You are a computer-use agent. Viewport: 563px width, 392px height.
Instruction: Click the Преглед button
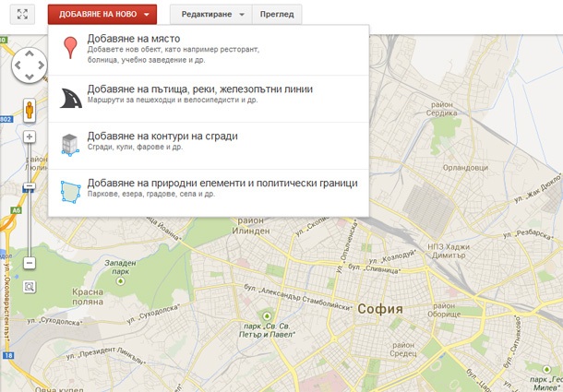pos(277,15)
